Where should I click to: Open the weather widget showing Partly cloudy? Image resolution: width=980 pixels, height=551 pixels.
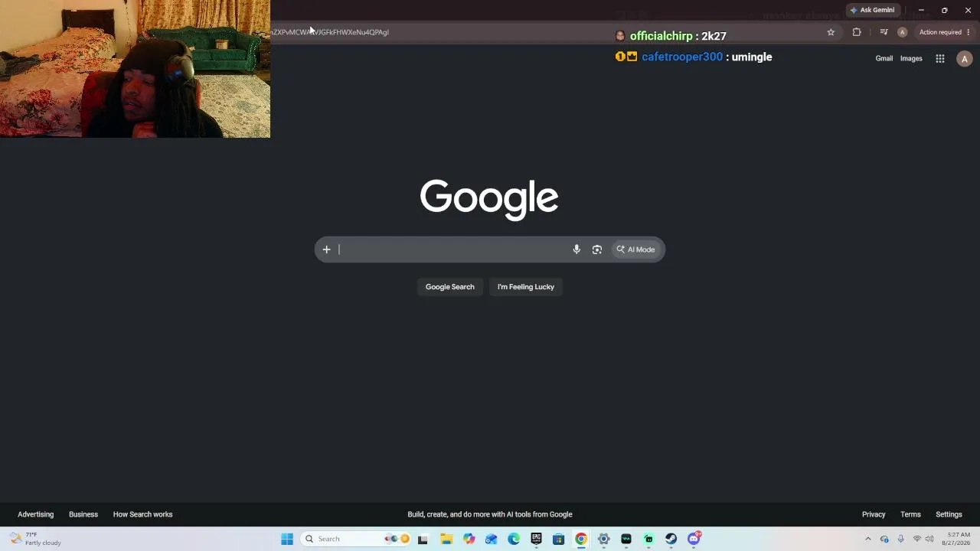pyautogui.click(x=35, y=539)
